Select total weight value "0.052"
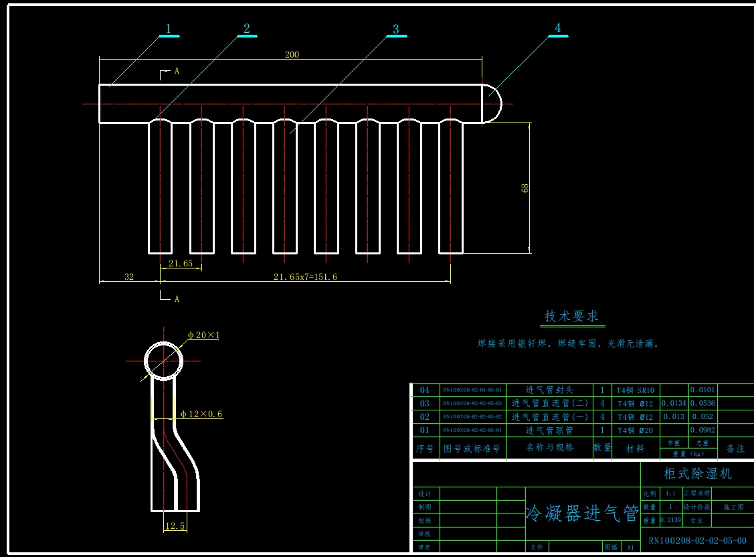The image size is (756, 557). [x=702, y=416]
